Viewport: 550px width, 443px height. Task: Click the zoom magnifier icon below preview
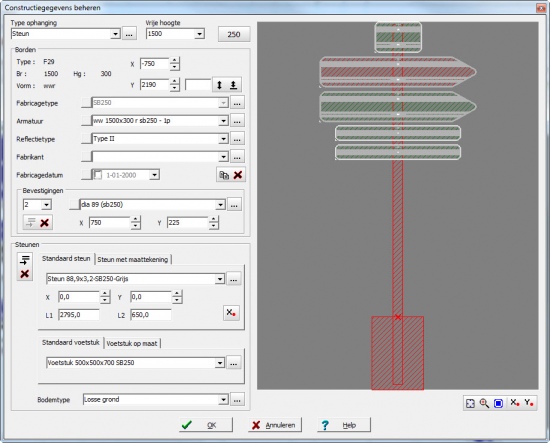click(484, 403)
